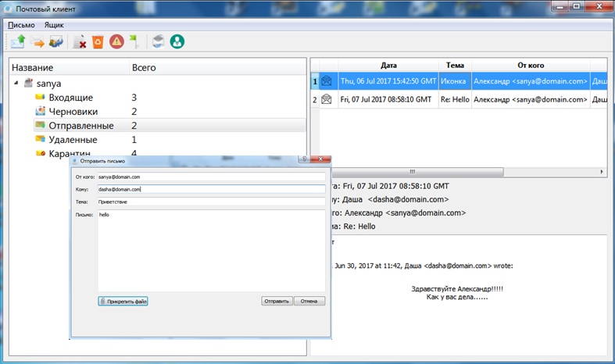
Task: Collapse the sanya account tree node
Action: (16, 83)
